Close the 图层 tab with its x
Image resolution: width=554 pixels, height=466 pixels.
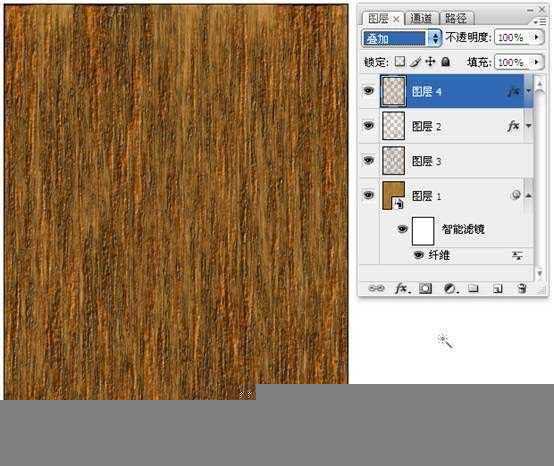click(396, 19)
